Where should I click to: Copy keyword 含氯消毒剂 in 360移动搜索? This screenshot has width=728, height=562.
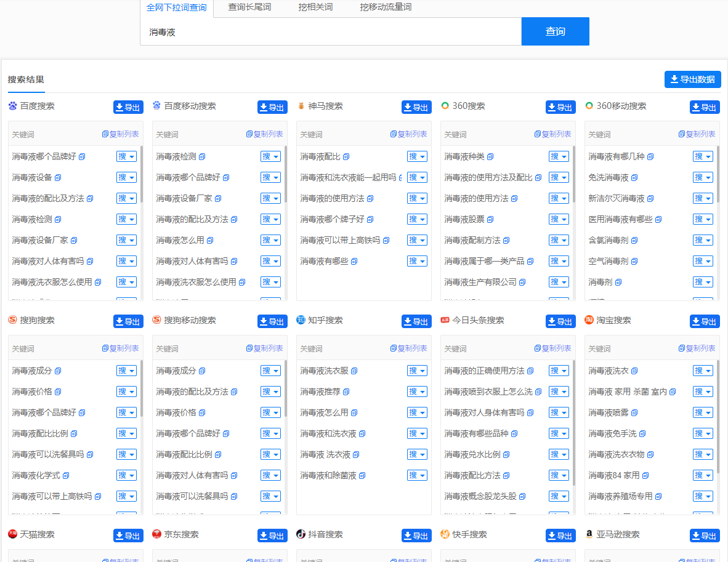634,241
